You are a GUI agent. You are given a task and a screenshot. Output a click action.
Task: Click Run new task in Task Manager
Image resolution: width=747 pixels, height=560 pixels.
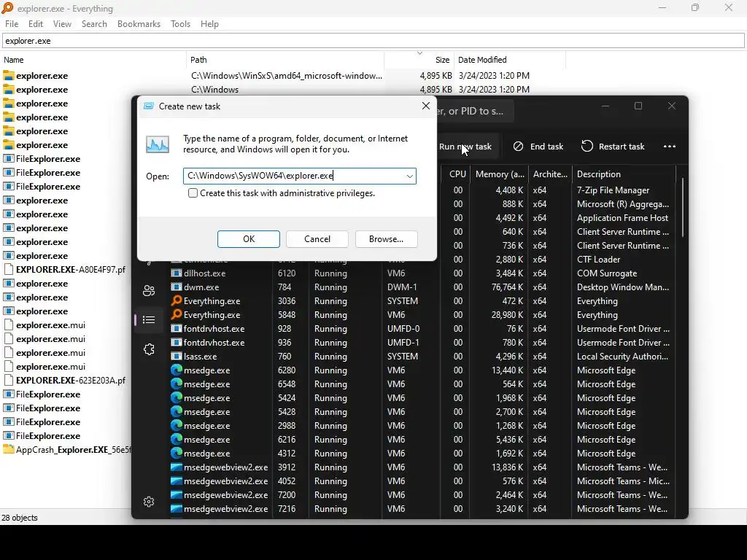click(x=465, y=146)
